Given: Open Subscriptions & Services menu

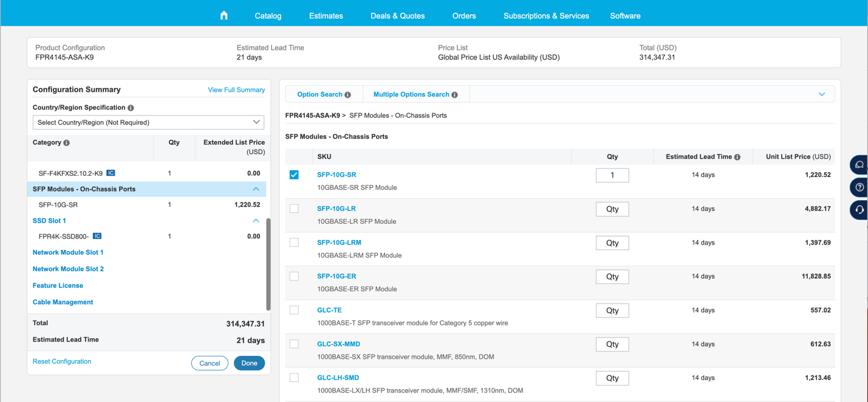Looking at the screenshot, I should [546, 16].
